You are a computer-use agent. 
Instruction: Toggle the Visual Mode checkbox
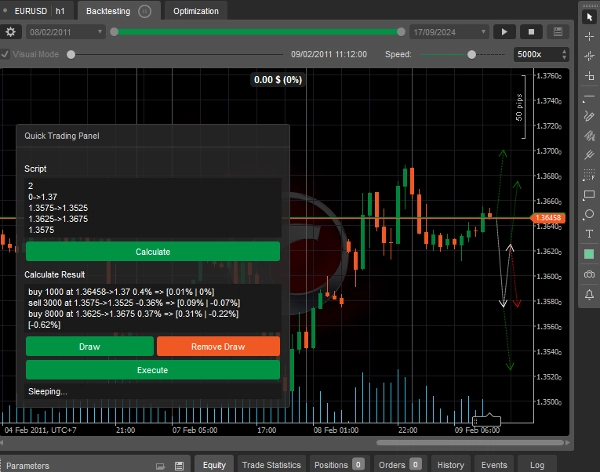[6, 53]
